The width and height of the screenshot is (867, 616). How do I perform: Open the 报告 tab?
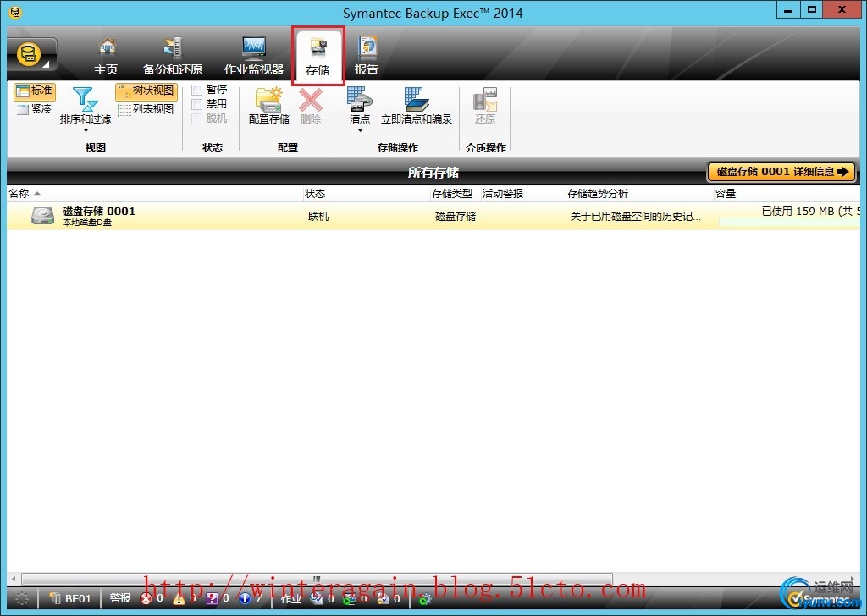[x=367, y=57]
